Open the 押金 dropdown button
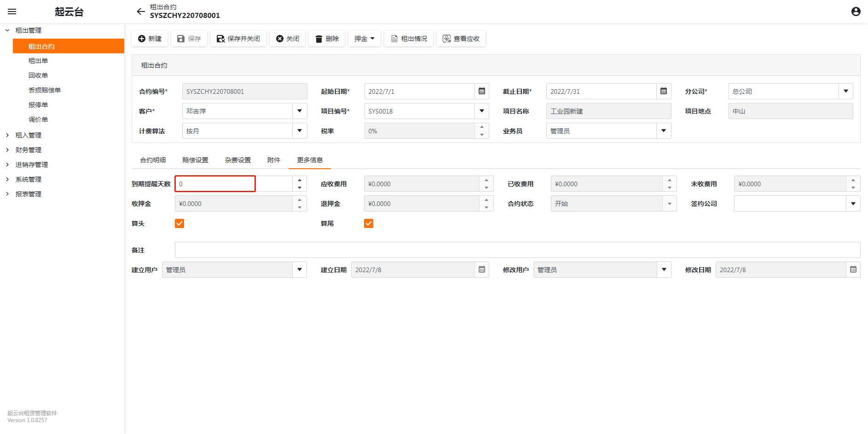This screenshot has width=868, height=434. pos(365,39)
